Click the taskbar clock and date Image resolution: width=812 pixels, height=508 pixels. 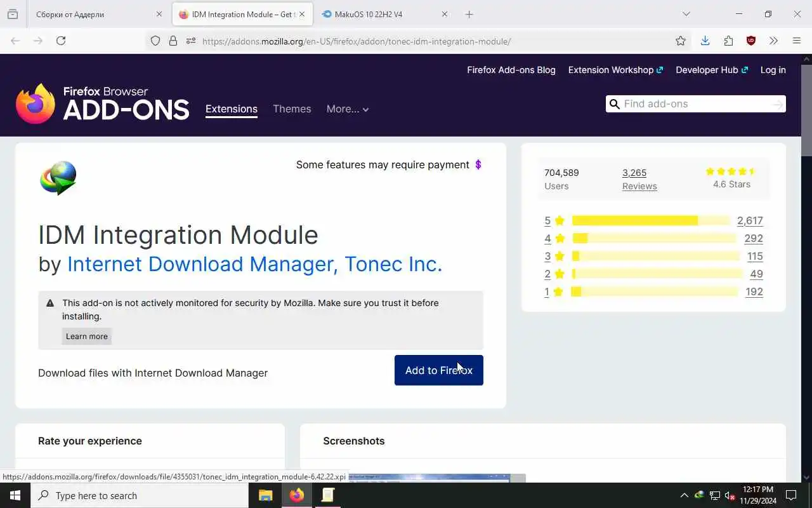[758, 495]
